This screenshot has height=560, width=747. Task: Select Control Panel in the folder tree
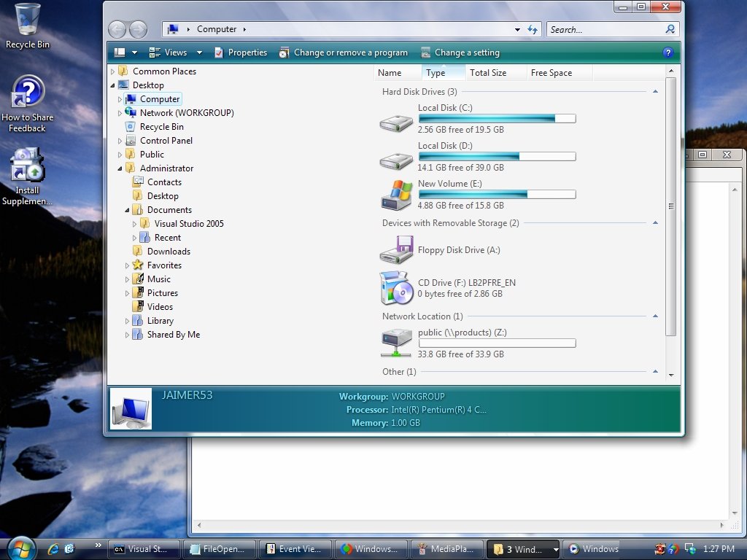click(166, 141)
